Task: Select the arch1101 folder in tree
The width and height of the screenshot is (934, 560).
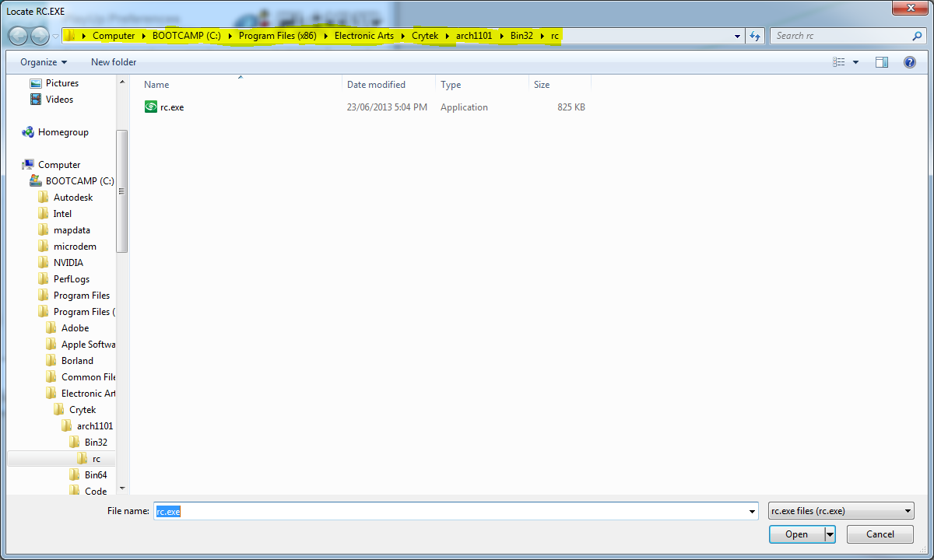Action: (94, 426)
